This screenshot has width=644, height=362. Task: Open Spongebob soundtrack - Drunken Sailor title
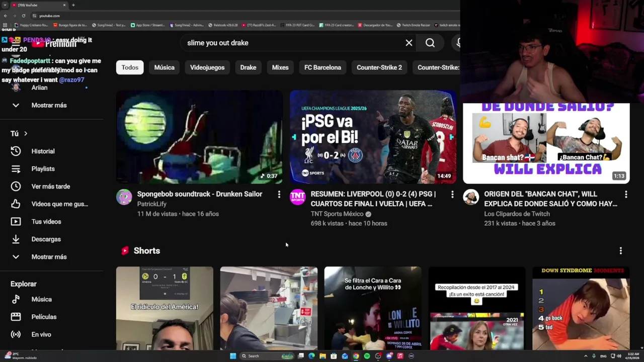click(200, 194)
